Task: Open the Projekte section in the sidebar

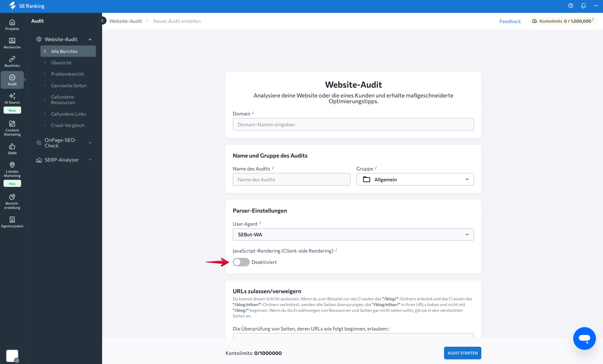Action: 12,24
